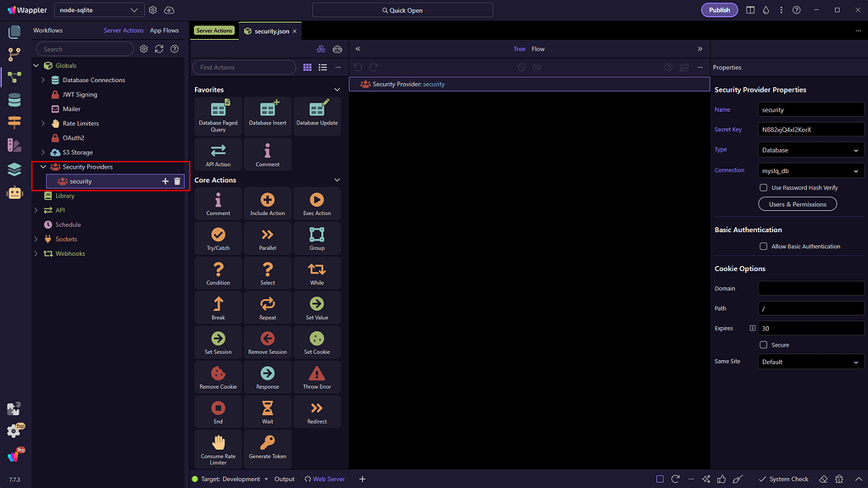Select the security.json file tab
The width and height of the screenshot is (868, 488).
tap(270, 31)
